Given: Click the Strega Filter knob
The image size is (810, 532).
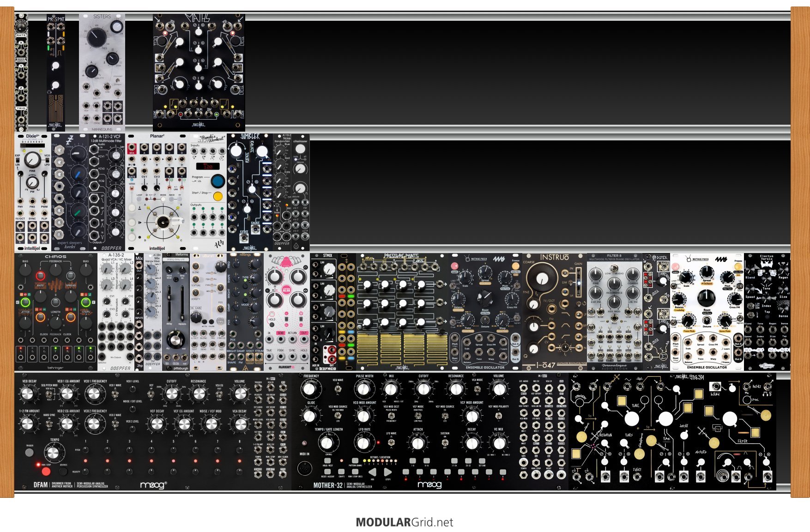Looking at the screenshot, I should coord(730,419).
